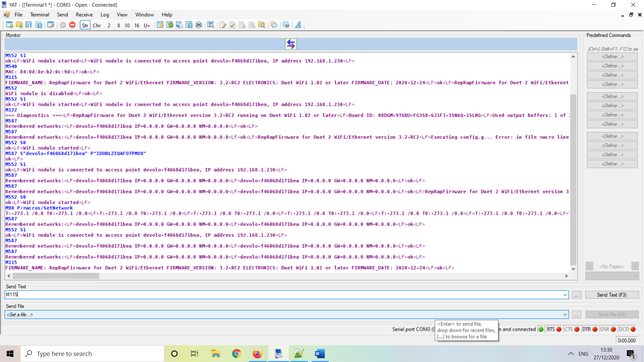Click the monitor scroll right arrow
Screen dimensions: 644x362
(566, 276)
